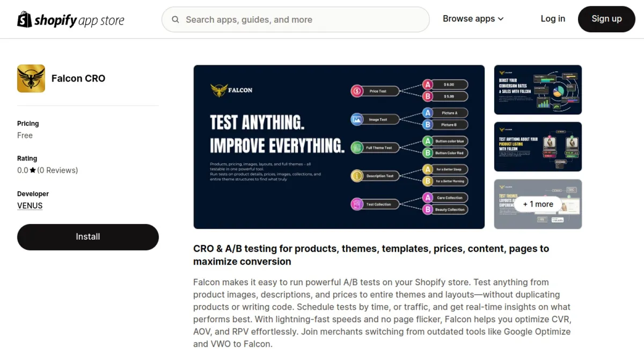Select the Price Test icon in screenshot
This screenshot has width=644, height=349.
(357, 91)
